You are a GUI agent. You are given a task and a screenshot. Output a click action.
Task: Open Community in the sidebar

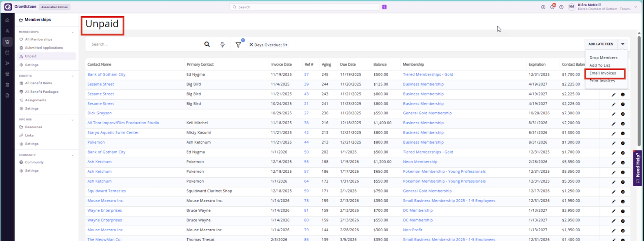[34, 162]
